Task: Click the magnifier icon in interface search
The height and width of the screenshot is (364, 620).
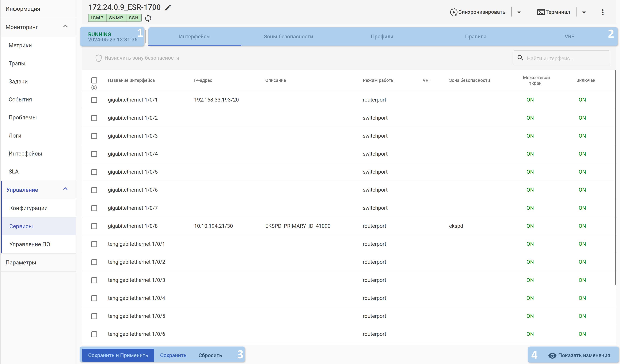Action: (520, 58)
